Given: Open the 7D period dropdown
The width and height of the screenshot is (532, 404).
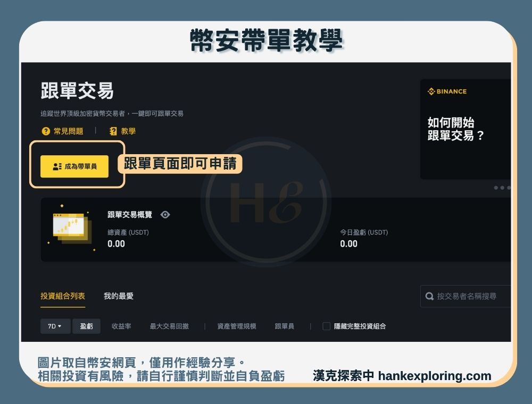Looking at the screenshot, I should [55, 326].
